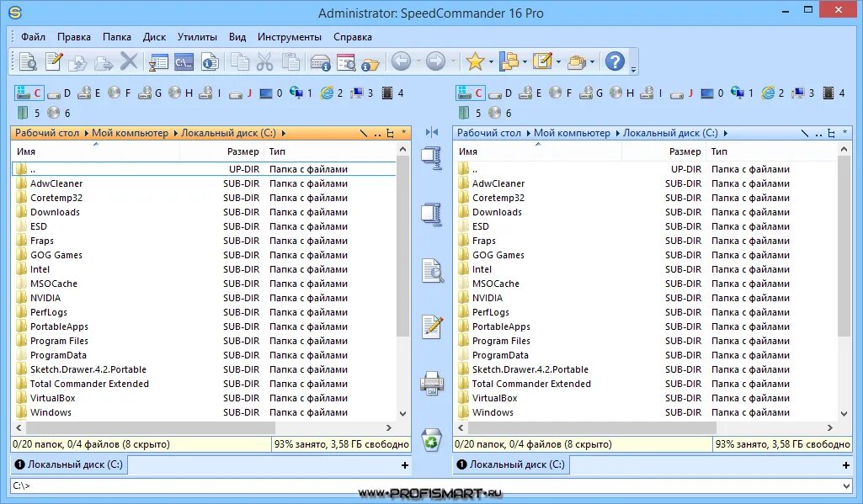Open the Инструменты menu

(290, 37)
